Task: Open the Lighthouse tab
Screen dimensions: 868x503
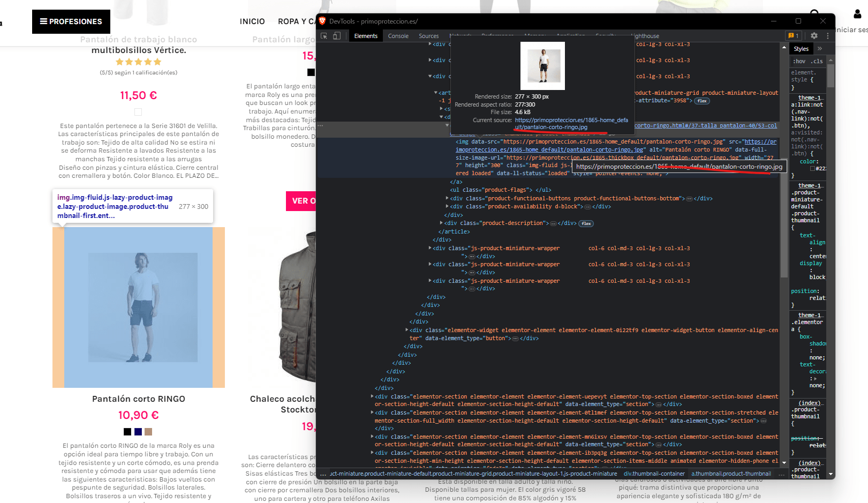Action: (x=646, y=36)
